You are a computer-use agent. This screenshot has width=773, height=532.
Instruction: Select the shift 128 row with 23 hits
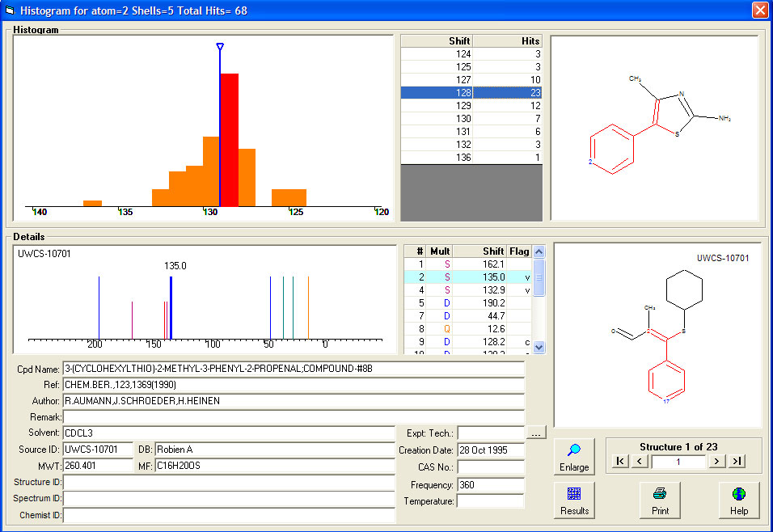(x=471, y=93)
